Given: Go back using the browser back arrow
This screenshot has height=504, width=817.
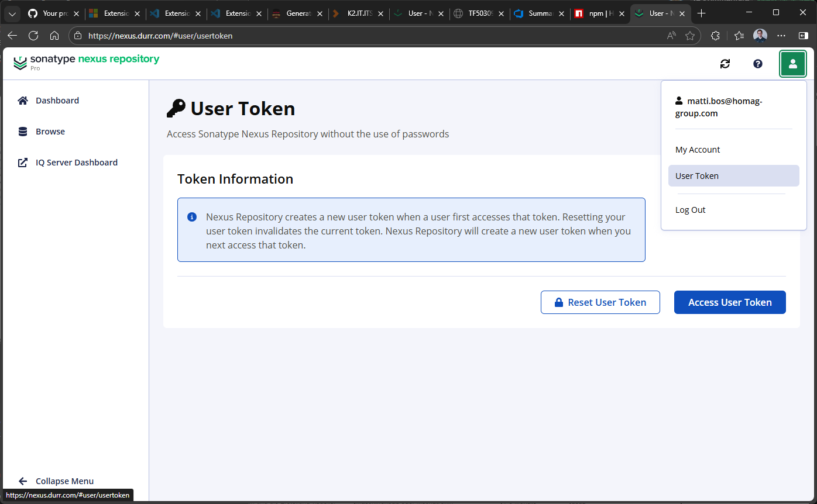Looking at the screenshot, I should pos(12,36).
